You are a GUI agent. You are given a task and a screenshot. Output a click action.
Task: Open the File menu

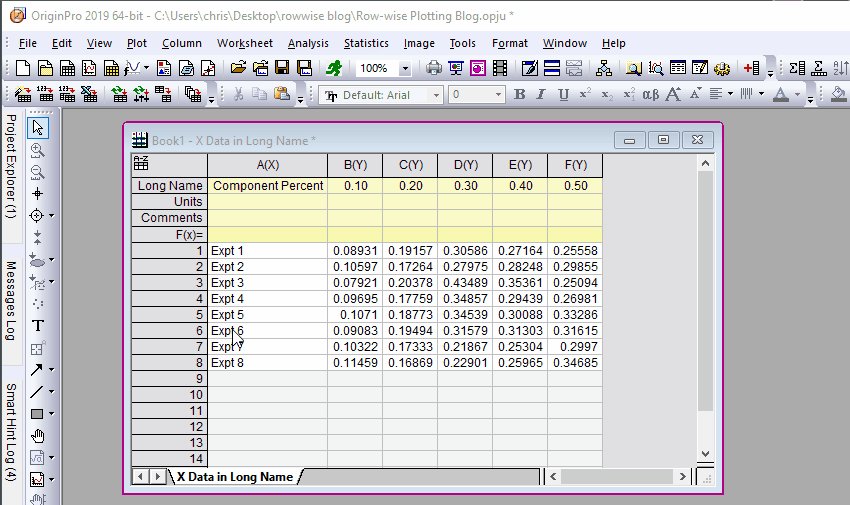point(28,43)
